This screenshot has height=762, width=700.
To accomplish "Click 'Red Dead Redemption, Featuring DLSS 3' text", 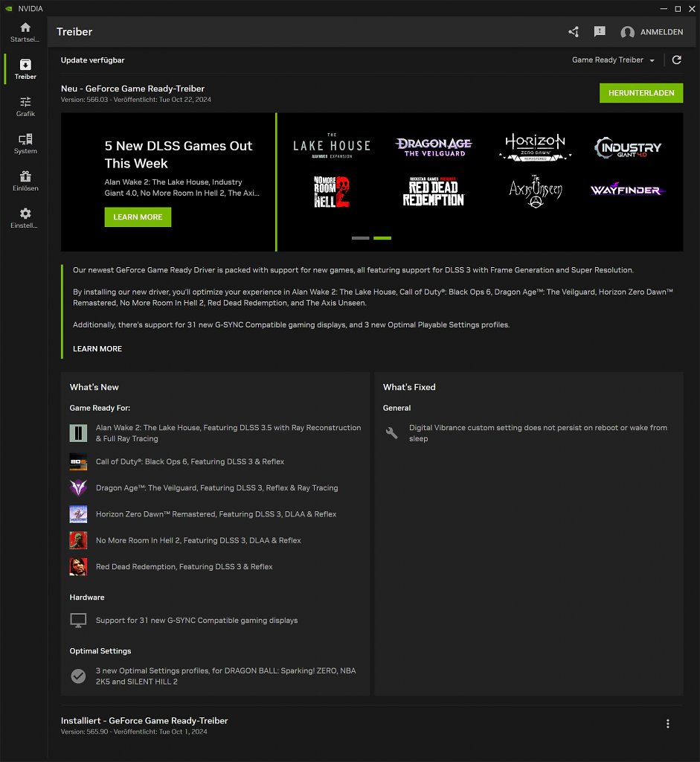I will pos(184,566).
